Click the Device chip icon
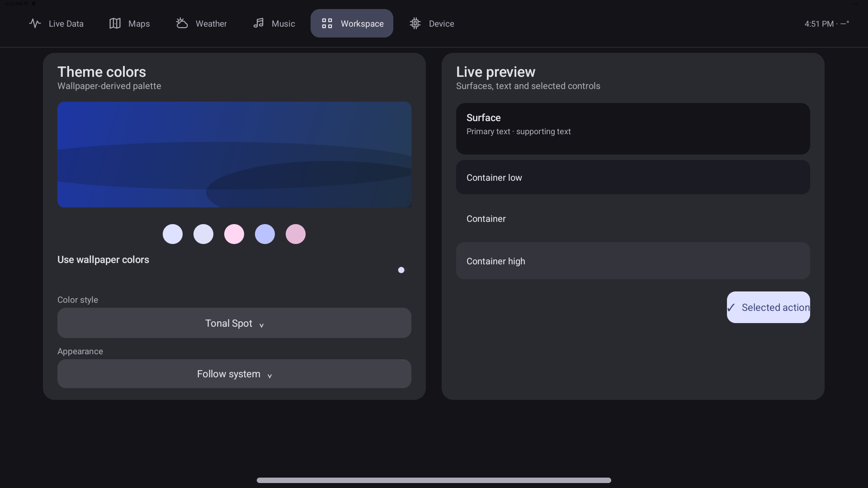This screenshot has width=868, height=488. [415, 23]
